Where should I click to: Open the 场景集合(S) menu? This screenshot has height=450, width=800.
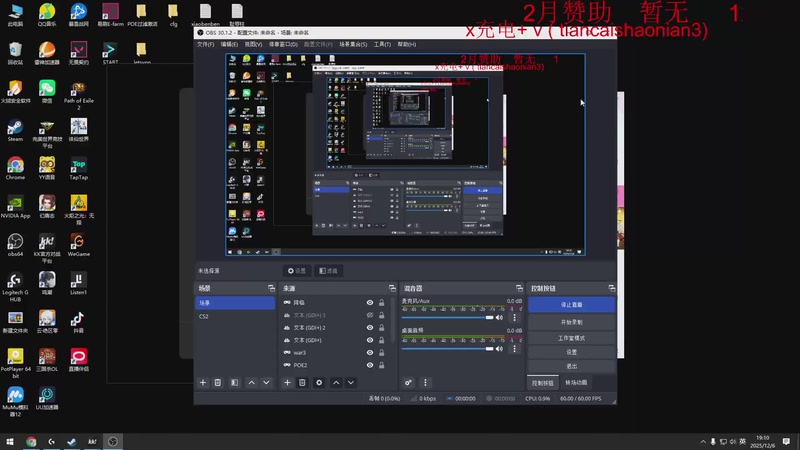click(353, 44)
